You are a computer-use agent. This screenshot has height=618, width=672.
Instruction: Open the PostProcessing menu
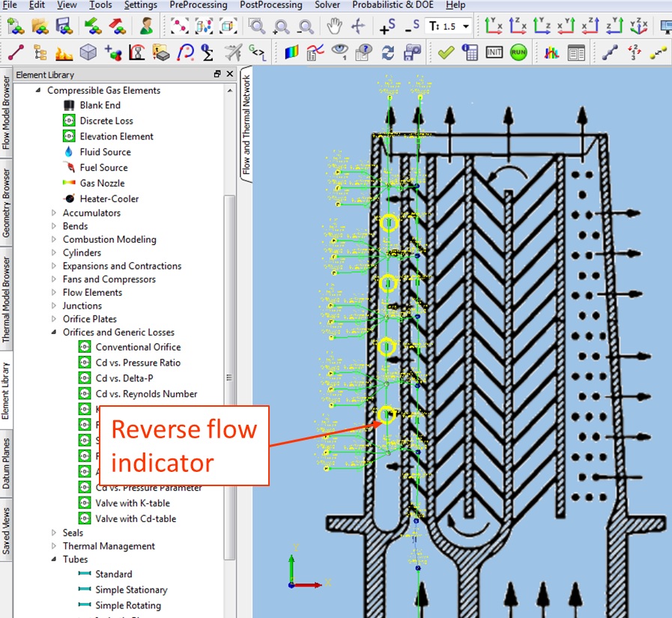point(271,5)
